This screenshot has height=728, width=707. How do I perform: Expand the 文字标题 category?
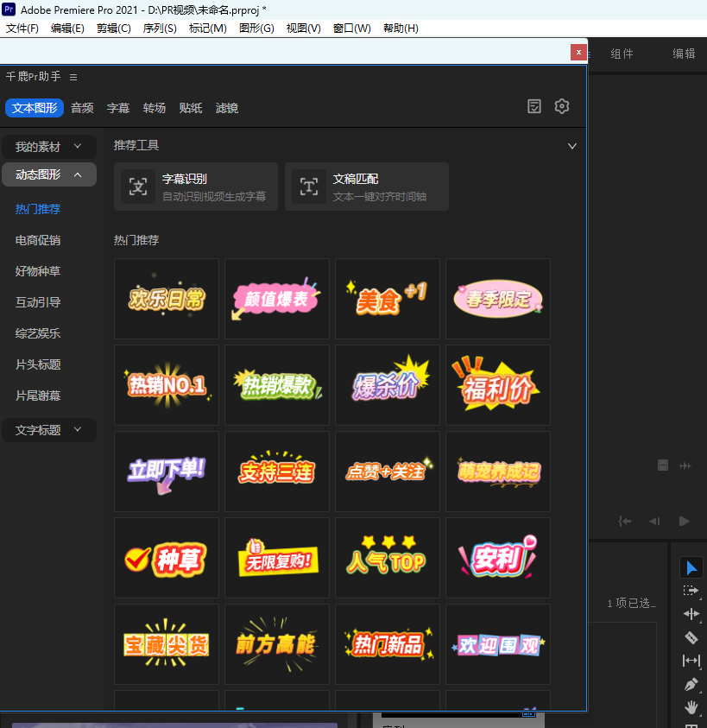(x=48, y=427)
